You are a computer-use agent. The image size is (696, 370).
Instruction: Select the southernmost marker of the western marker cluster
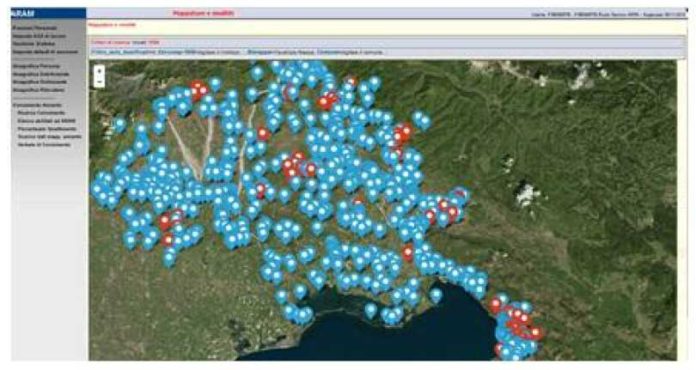(169, 259)
